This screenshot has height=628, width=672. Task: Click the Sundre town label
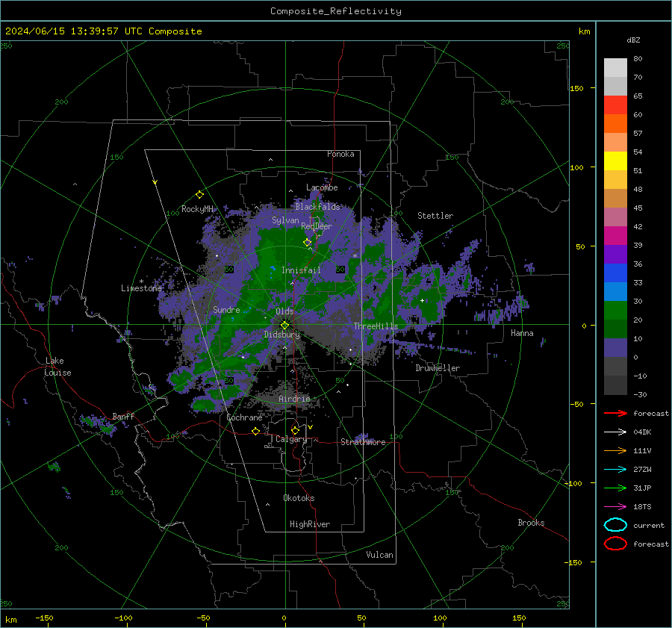tap(226, 309)
